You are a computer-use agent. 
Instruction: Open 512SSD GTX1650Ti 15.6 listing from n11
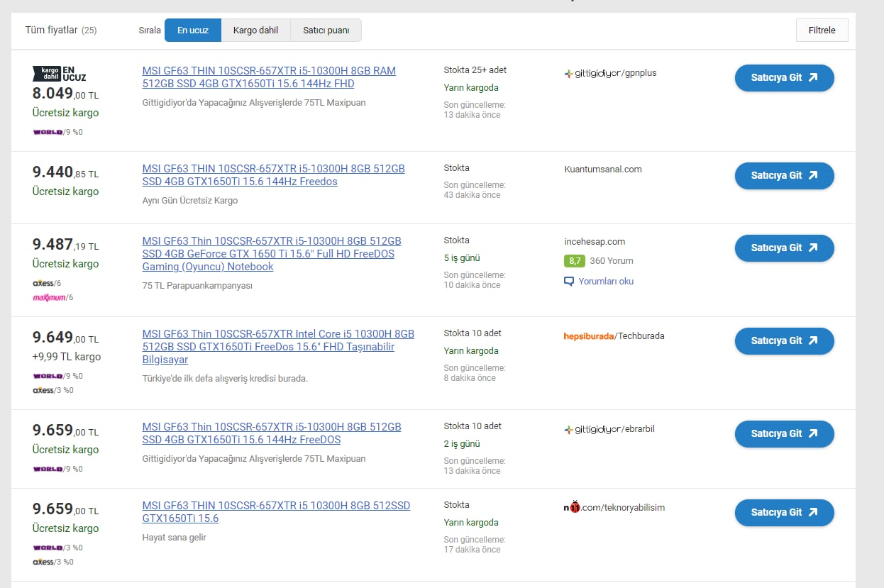(x=276, y=512)
